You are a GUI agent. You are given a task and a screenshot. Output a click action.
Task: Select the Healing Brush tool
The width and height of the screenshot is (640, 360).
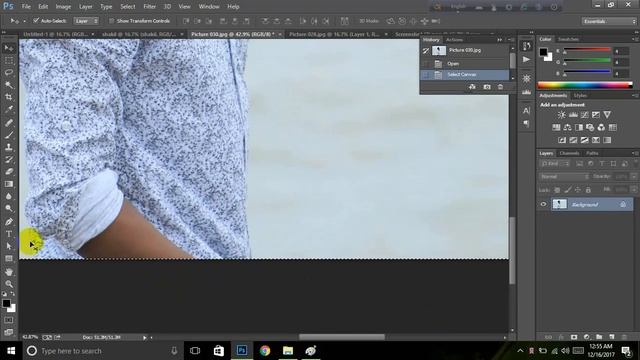[x=9, y=122]
